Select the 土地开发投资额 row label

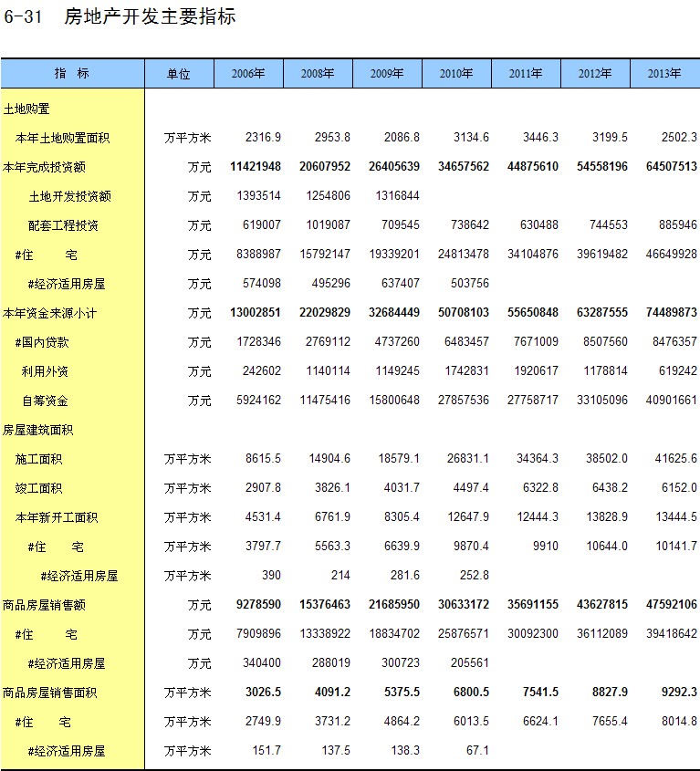click(x=70, y=196)
